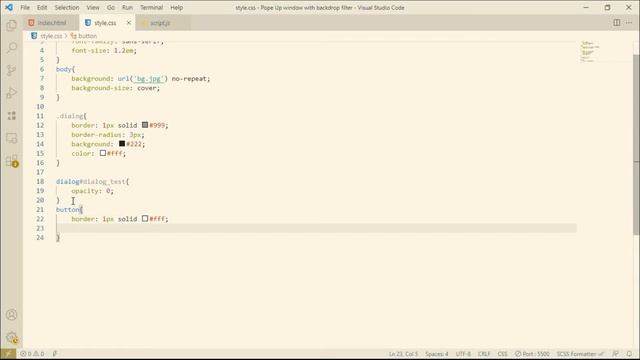
Task: Click the button selector on line 21
Action: tap(68, 209)
